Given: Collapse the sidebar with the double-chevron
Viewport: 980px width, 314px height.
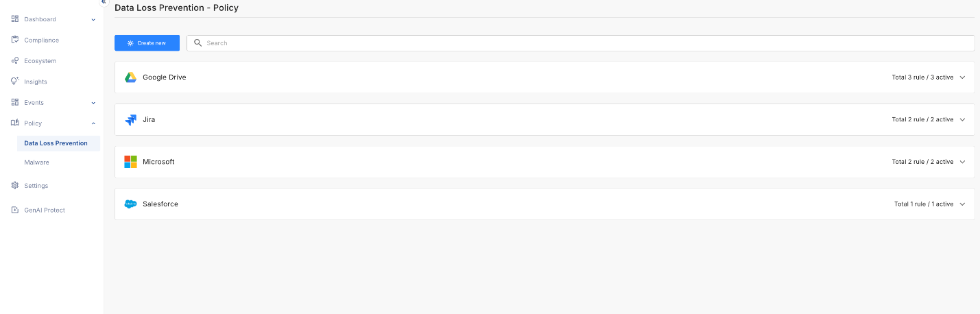Looking at the screenshot, I should (104, 2).
